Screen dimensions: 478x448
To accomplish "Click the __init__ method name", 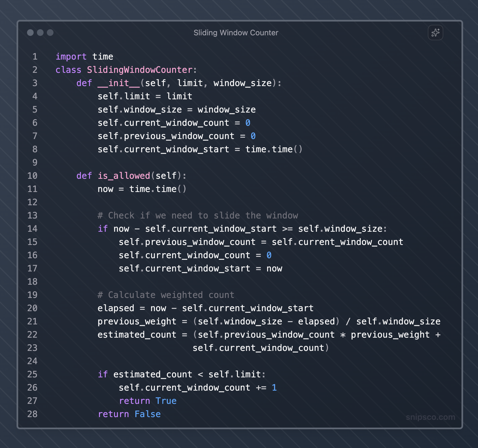I will (119, 83).
